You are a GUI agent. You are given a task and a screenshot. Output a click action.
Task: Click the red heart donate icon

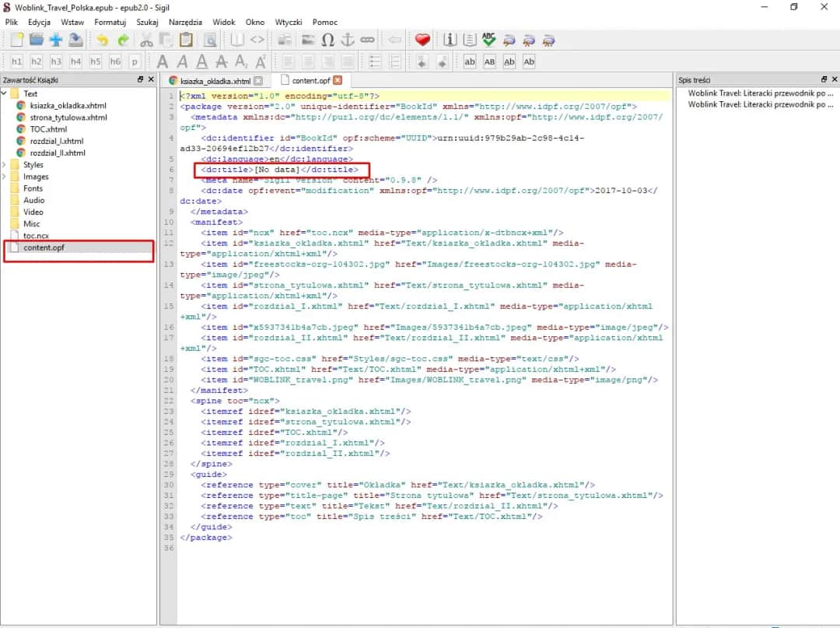coord(422,40)
